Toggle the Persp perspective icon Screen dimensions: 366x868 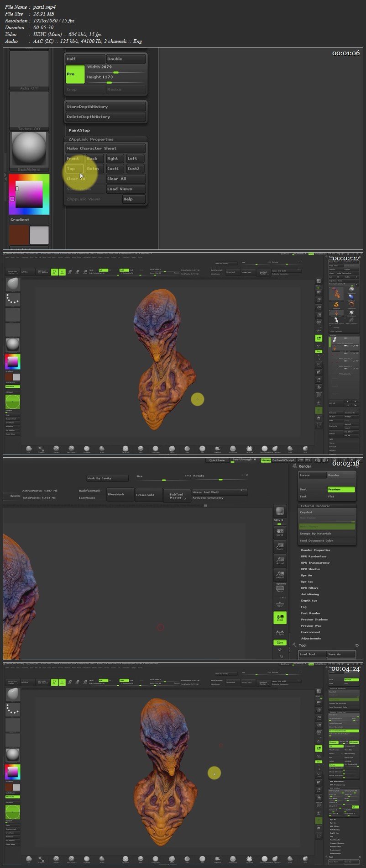point(280,589)
